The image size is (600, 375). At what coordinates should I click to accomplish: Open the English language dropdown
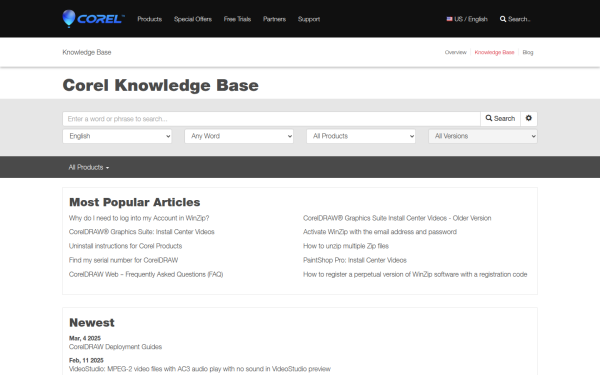(117, 136)
